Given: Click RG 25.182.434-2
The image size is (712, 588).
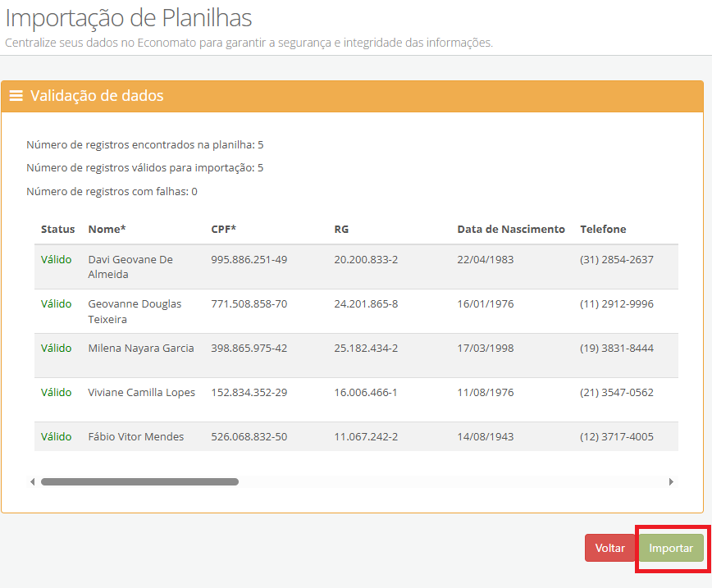Looking at the screenshot, I should (366, 349).
